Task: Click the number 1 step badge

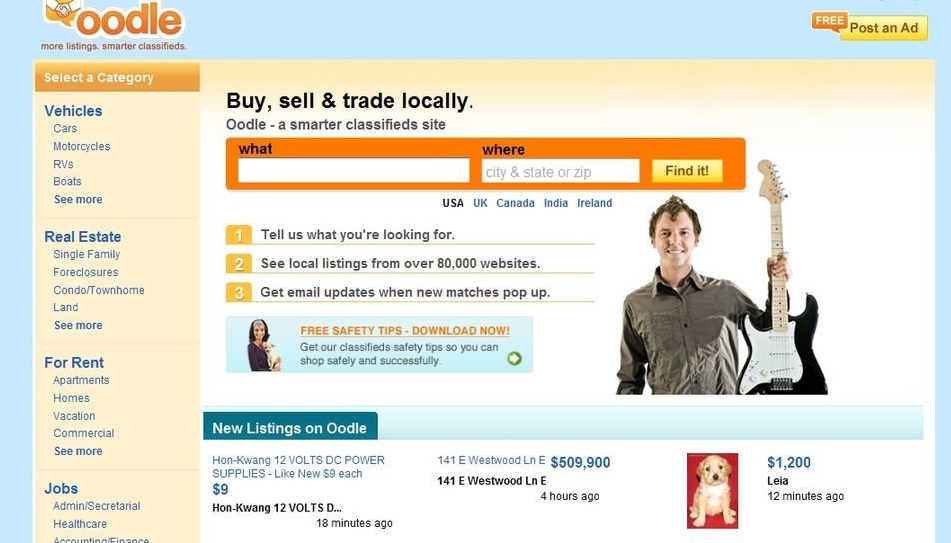Action: 239,235
